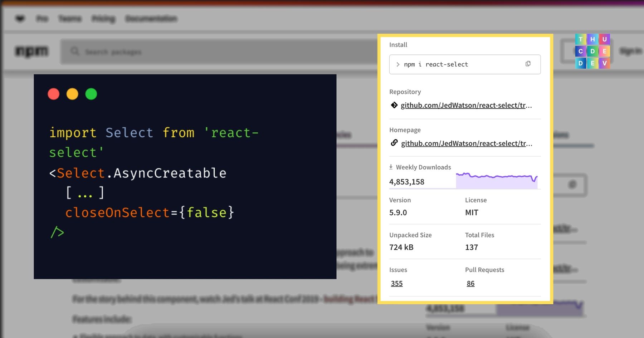Click the red window dot in code card
The width and height of the screenshot is (644, 338).
coord(54,94)
